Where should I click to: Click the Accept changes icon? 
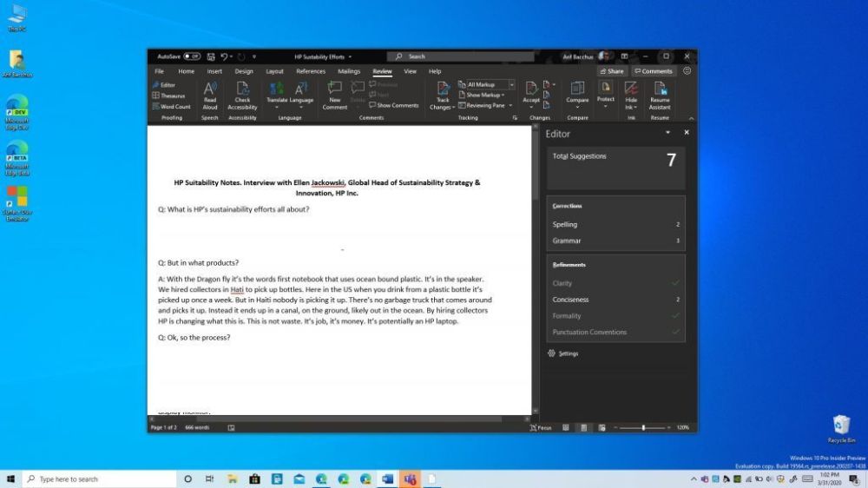[531, 88]
